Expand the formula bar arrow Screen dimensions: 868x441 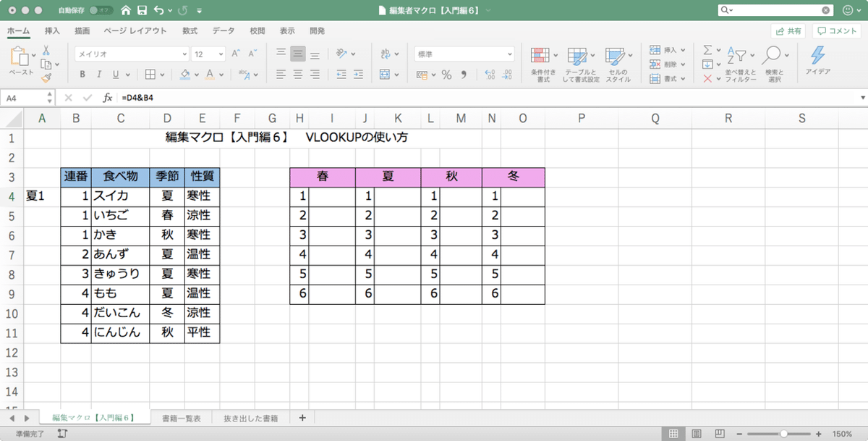click(862, 97)
